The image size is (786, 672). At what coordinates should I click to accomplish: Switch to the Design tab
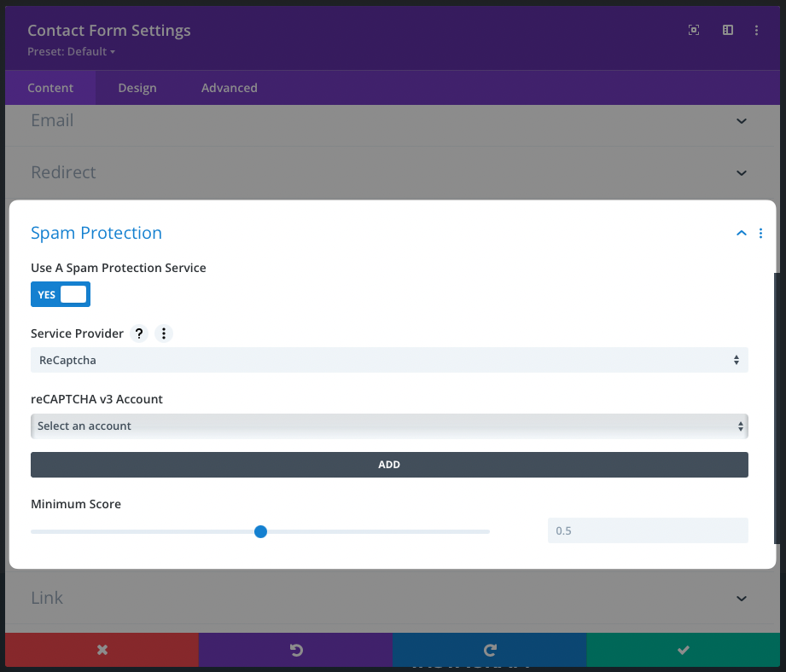tap(137, 88)
